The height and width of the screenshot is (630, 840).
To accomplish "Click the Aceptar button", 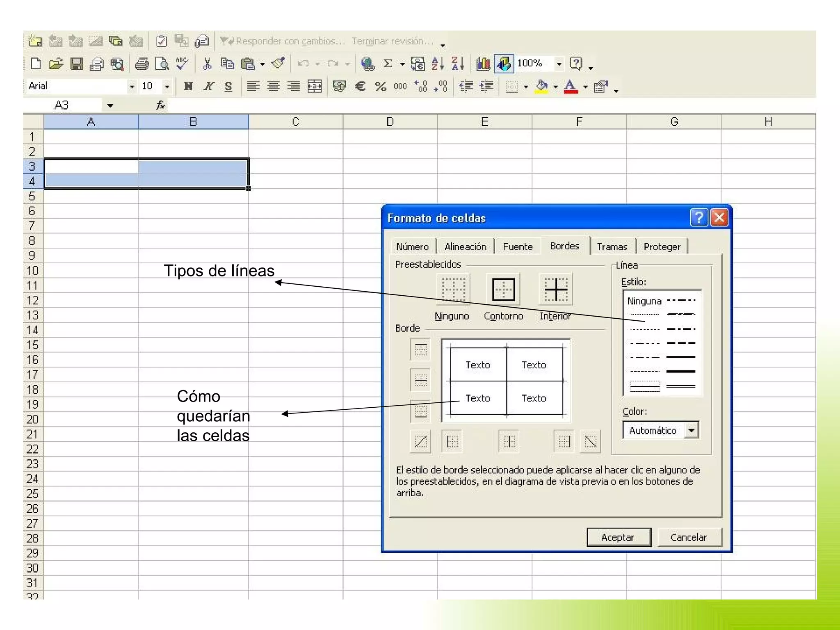I will click(618, 537).
